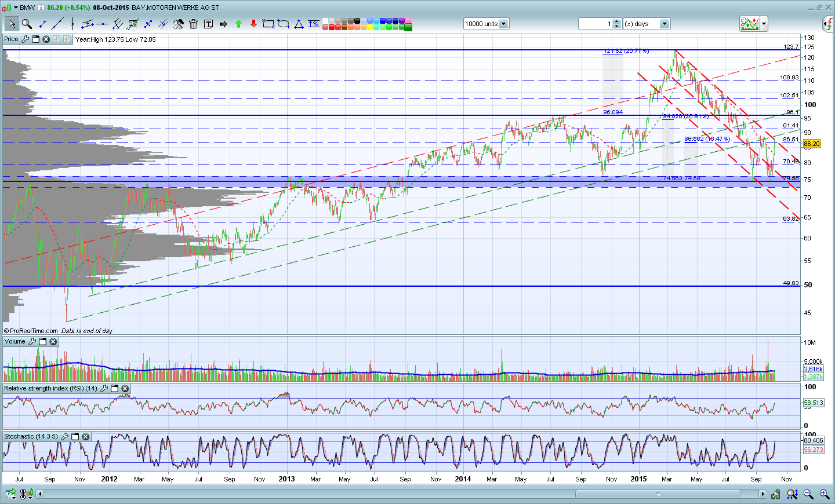Maximize the Price panel window icon
835x504 pixels.
35,39
